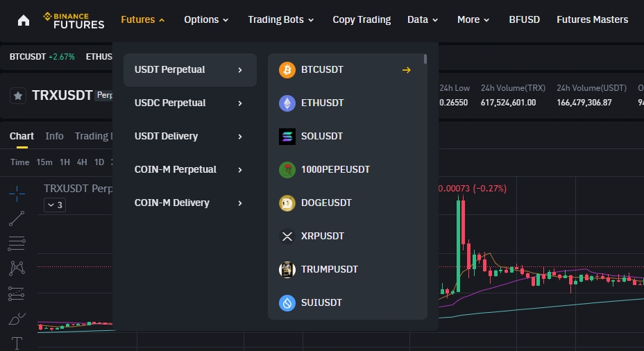Expand the Data dropdown
Image resolution: width=644 pixels, height=351 pixels.
pos(422,19)
